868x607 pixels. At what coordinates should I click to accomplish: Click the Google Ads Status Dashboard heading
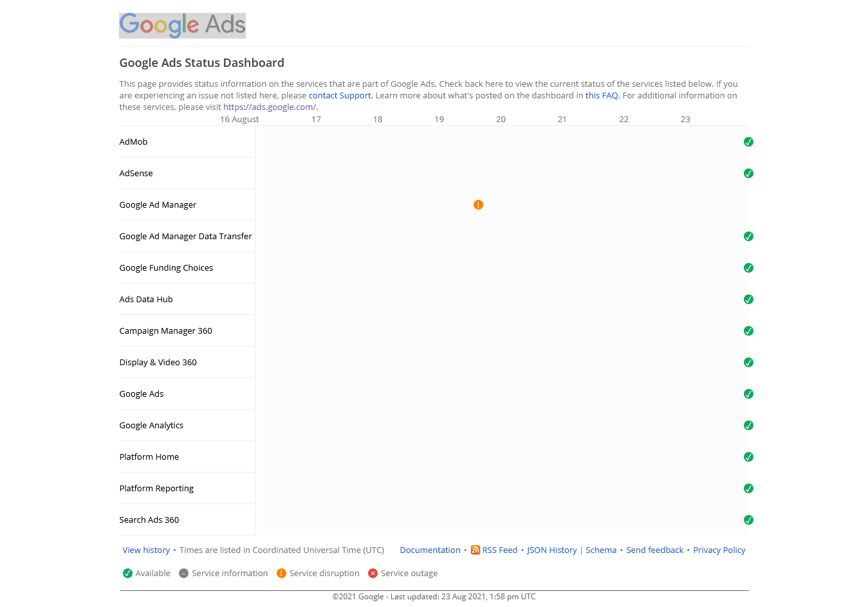[201, 63]
